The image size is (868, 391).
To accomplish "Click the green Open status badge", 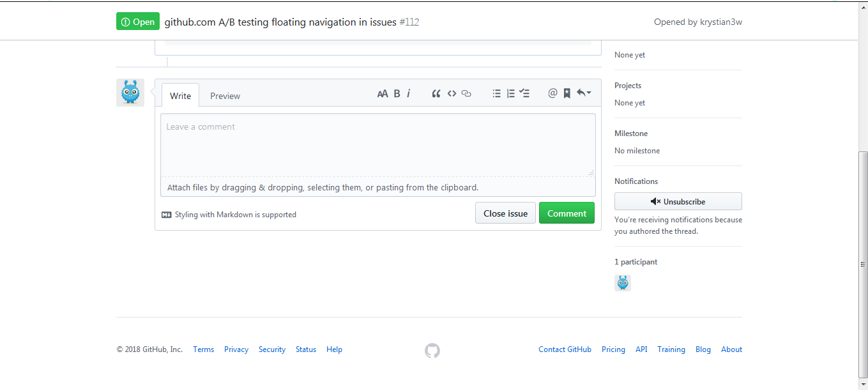I will click(x=138, y=22).
